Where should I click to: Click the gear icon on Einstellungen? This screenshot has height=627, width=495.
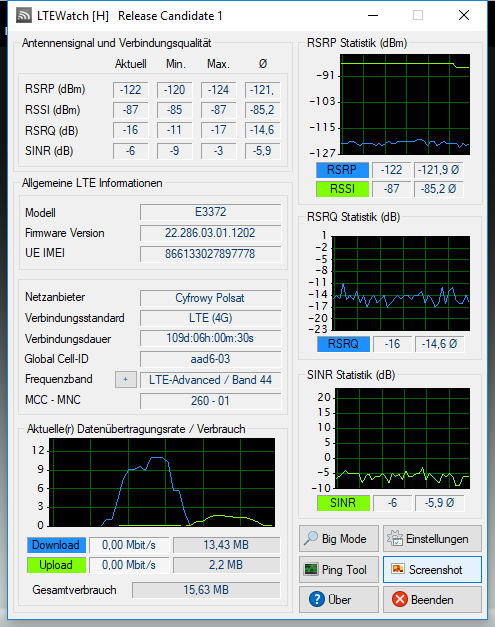[x=395, y=538]
